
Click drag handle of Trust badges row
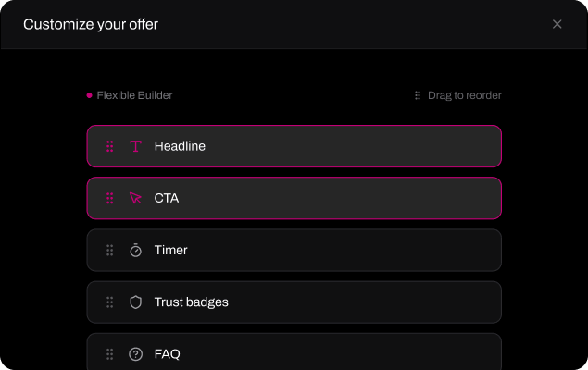[x=110, y=302]
